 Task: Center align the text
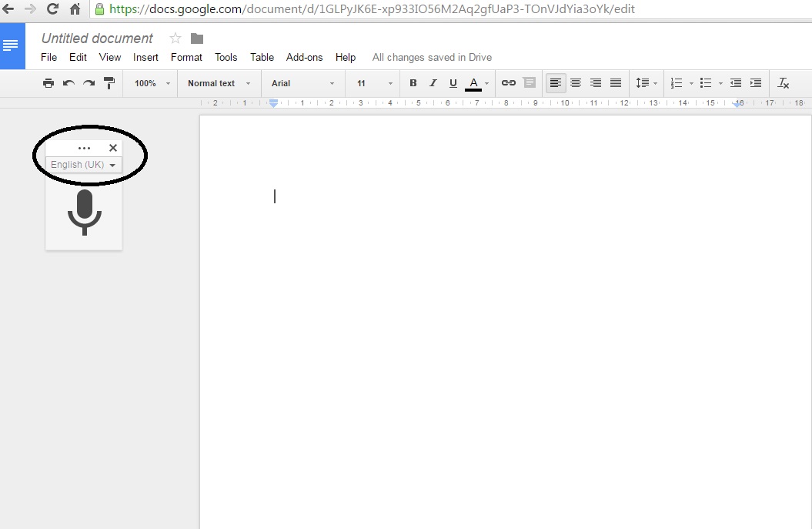pyautogui.click(x=576, y=83)
